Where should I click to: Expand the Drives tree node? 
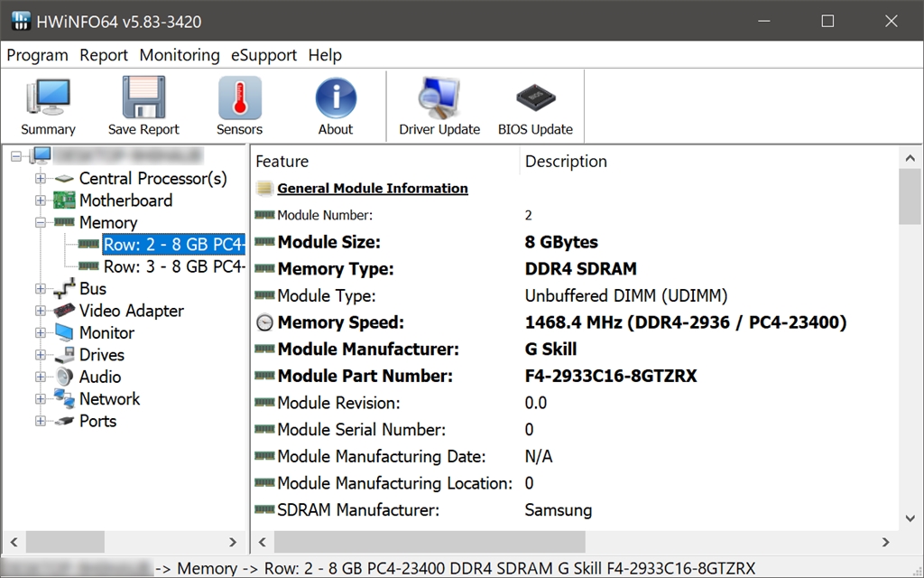point(41,355)
